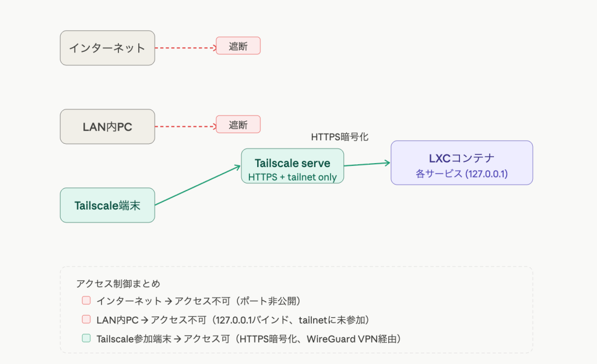
Task: Select the ポート非公開 legend text line
Action: pyautogui.click(x=198, y=301)
